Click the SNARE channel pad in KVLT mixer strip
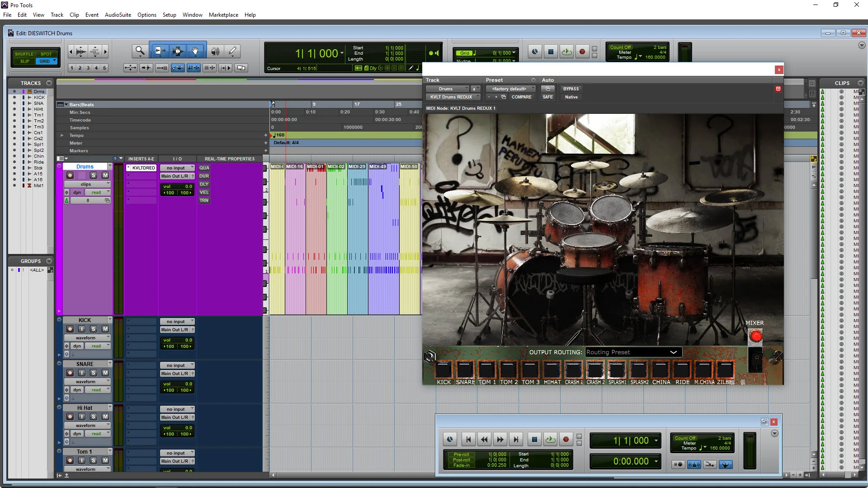 tap(465, 370)
